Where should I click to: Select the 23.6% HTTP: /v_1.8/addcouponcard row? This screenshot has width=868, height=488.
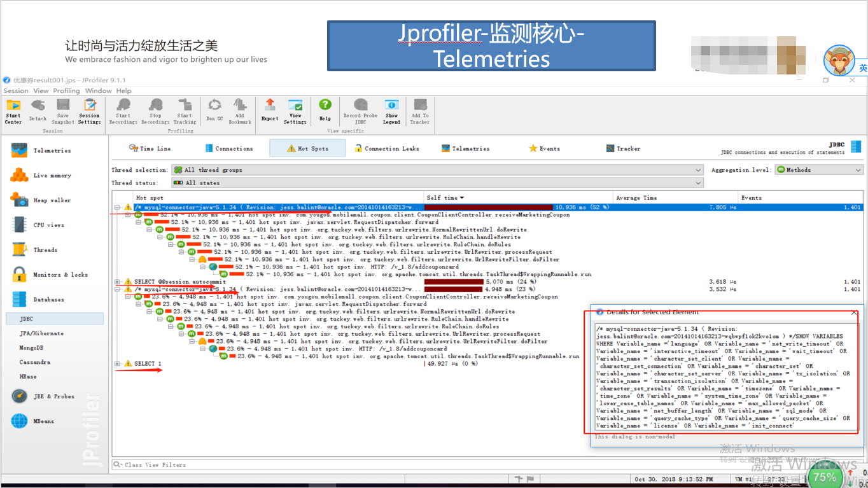pyautogui.click(x=328, y=349)
